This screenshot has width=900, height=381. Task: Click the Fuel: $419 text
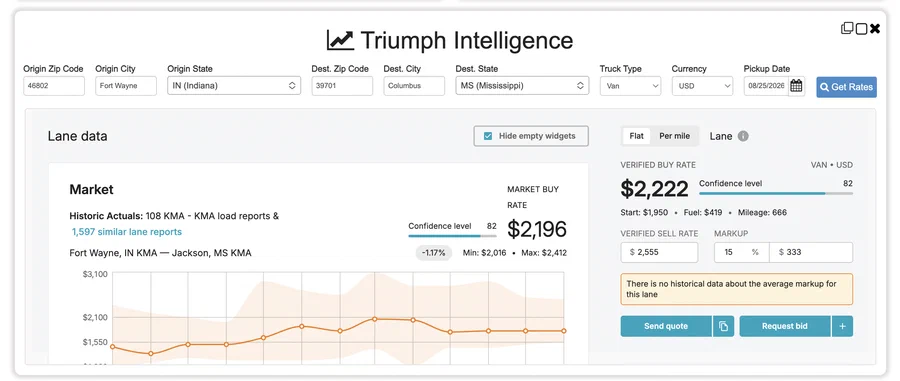coord(703,212)
